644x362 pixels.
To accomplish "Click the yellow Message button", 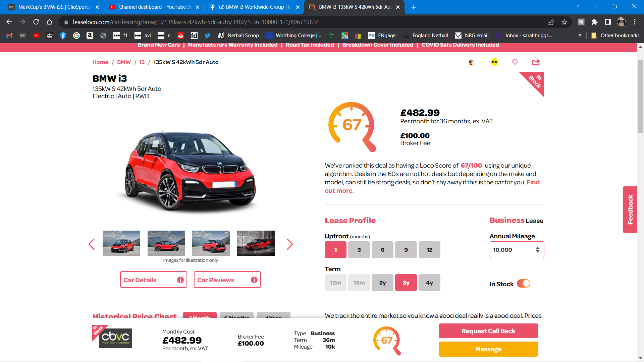I will 488,349.
